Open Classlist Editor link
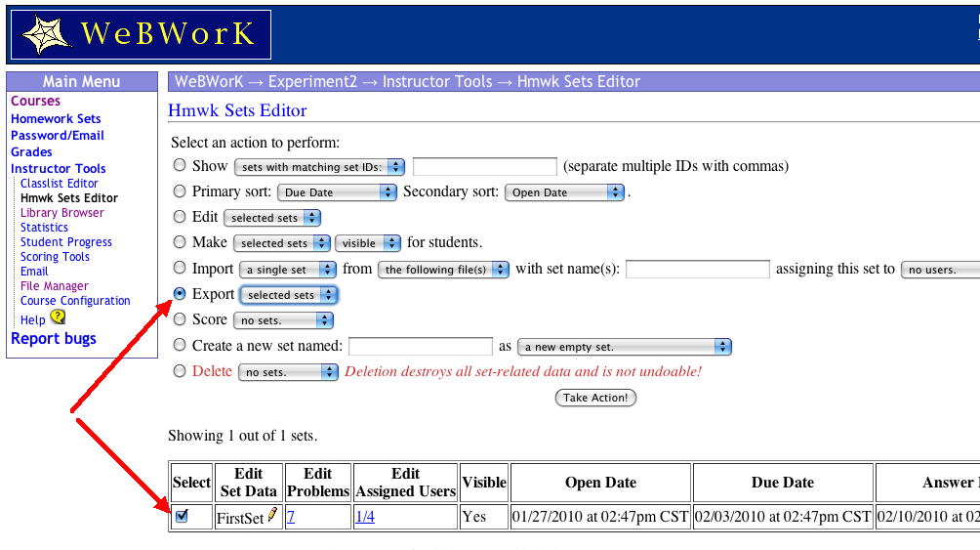Viewport: 980px width, 550px height. coord(60,184)
